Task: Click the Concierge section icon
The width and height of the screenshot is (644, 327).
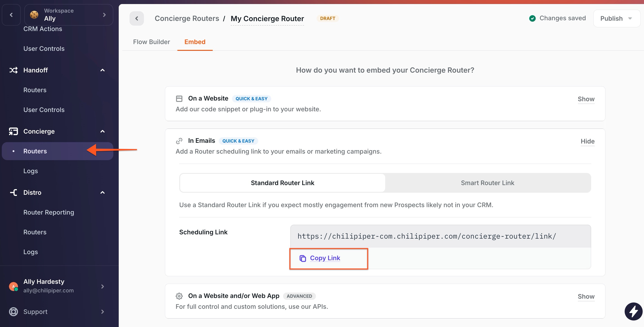Action: (13, 131)
